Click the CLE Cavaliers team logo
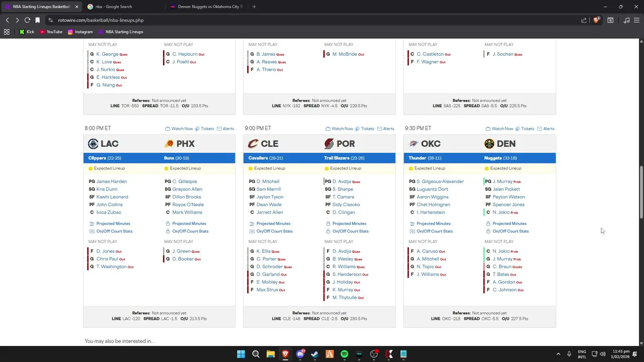Screen dimensions: 644x362 click(253, 144)
